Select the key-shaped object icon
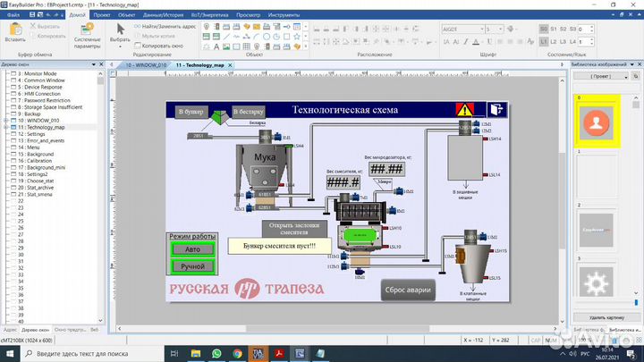Viewport: 644px width, 362px height. tap(287, 27)
